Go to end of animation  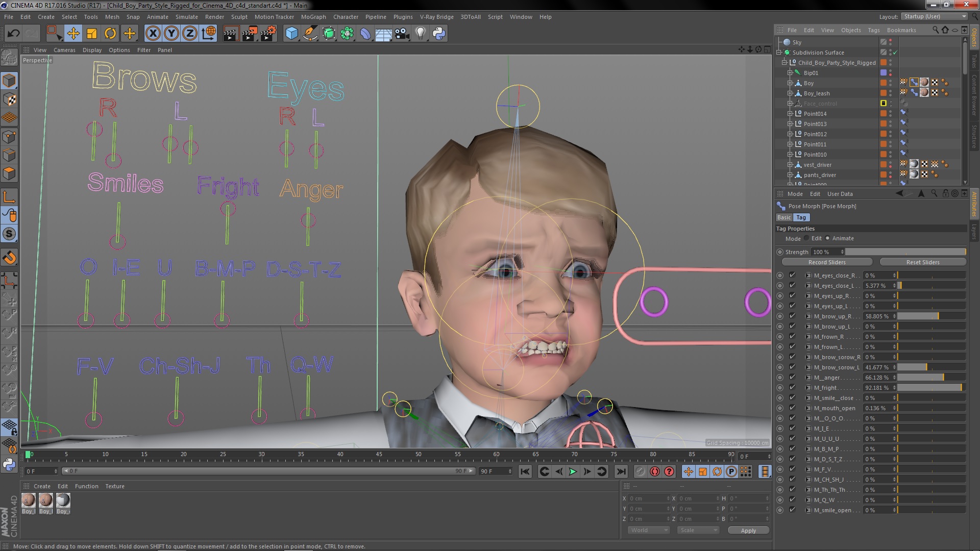[x=621, y=471]
